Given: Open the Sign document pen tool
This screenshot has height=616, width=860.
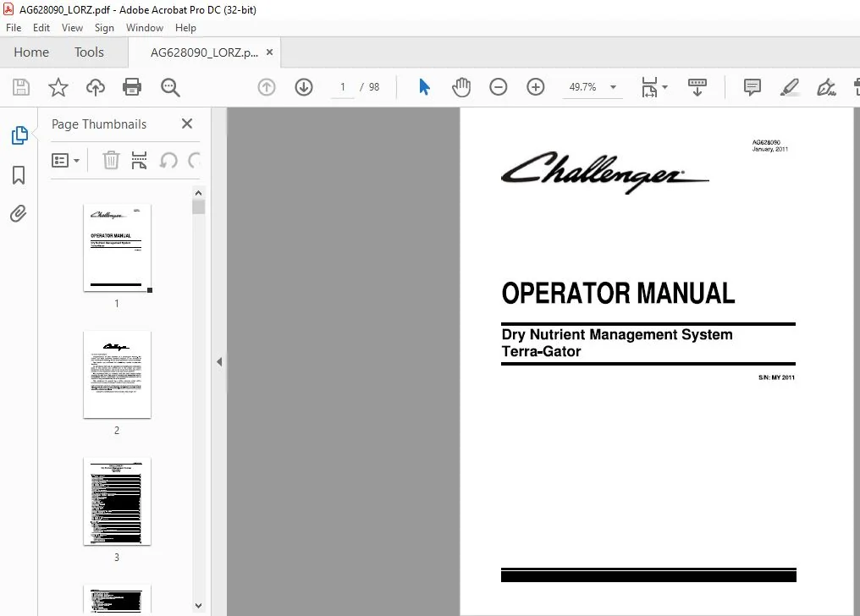Looking at the screenshot, I should (x=826, y=87).
